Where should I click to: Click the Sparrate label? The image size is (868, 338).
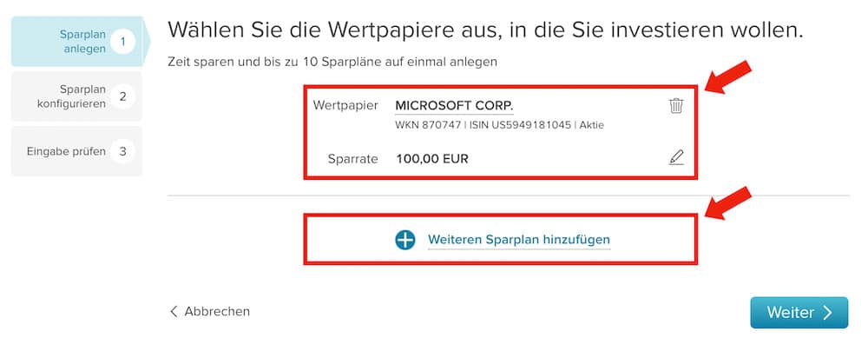(x=352, y=159)
